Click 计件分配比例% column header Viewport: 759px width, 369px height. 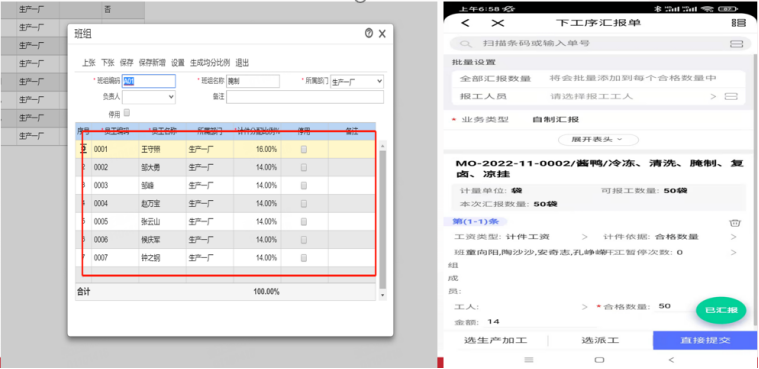(x=258, y=131)
